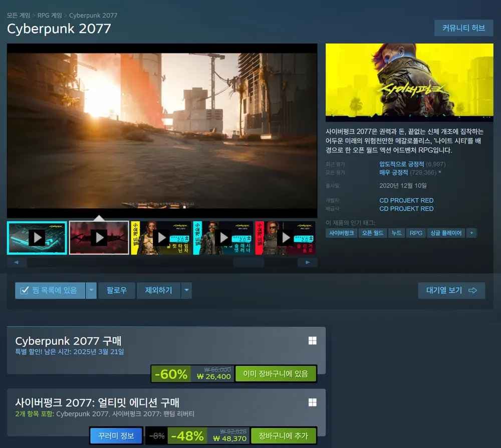Screen dimensions: 501x448
Task: Play the yellow-banner third video thumbnail
Action: (161, 238)
